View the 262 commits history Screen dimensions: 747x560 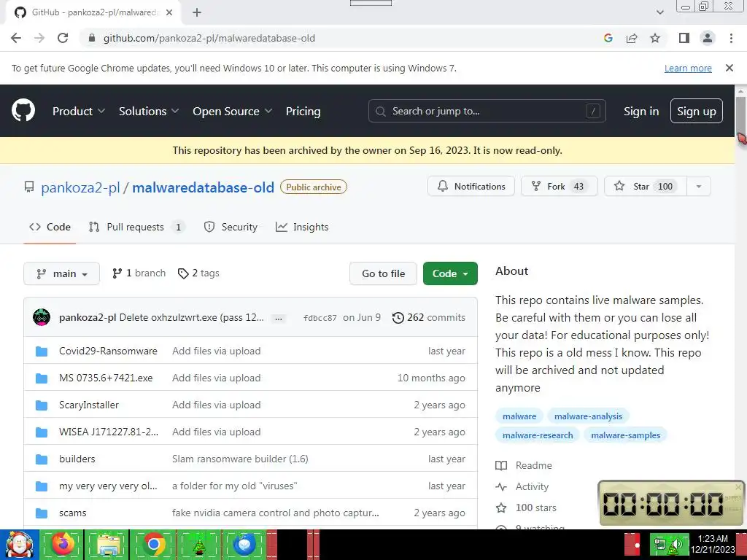click(x=429, y=318)
